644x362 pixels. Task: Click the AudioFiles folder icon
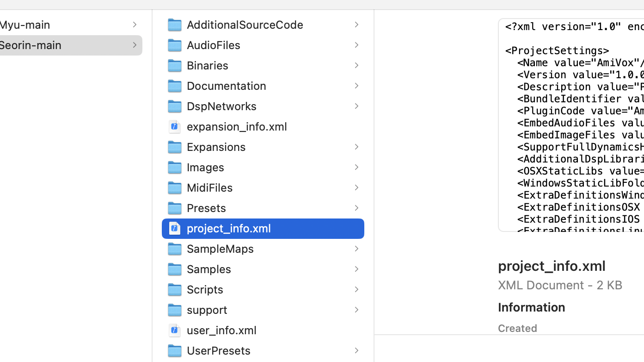pyautogui.click(x=174, y=45)
